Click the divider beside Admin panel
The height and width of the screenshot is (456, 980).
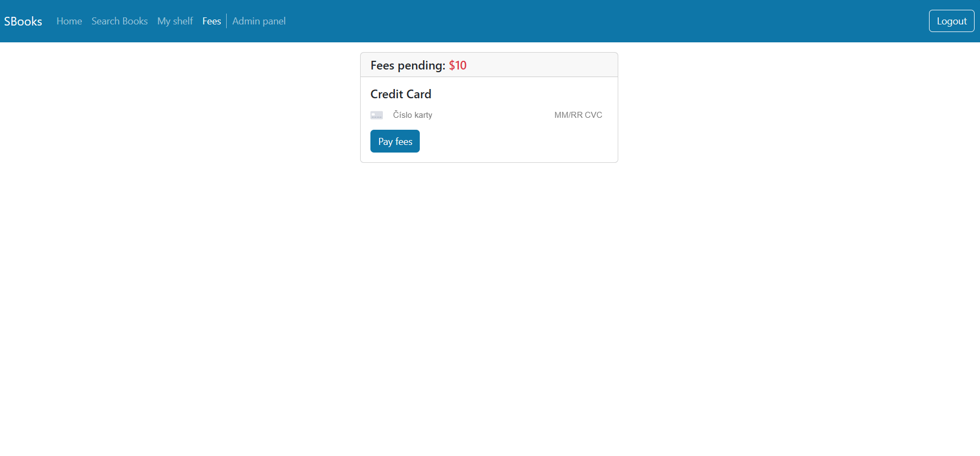226,21
